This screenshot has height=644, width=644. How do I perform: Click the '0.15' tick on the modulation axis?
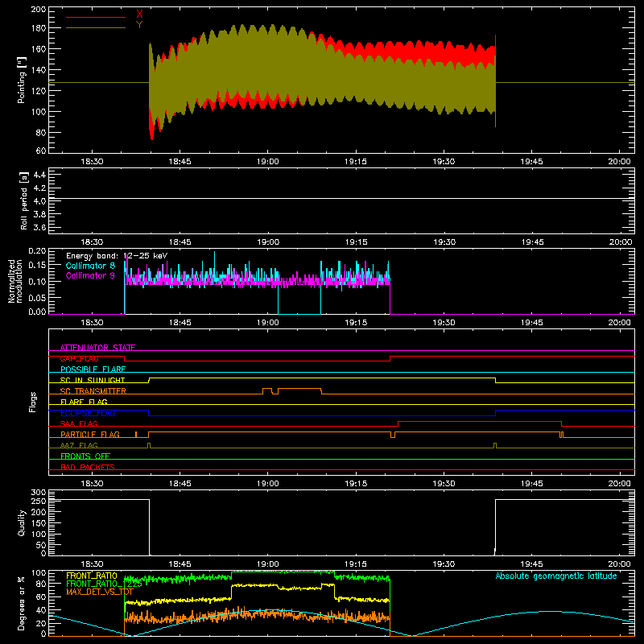pos(37,265)
